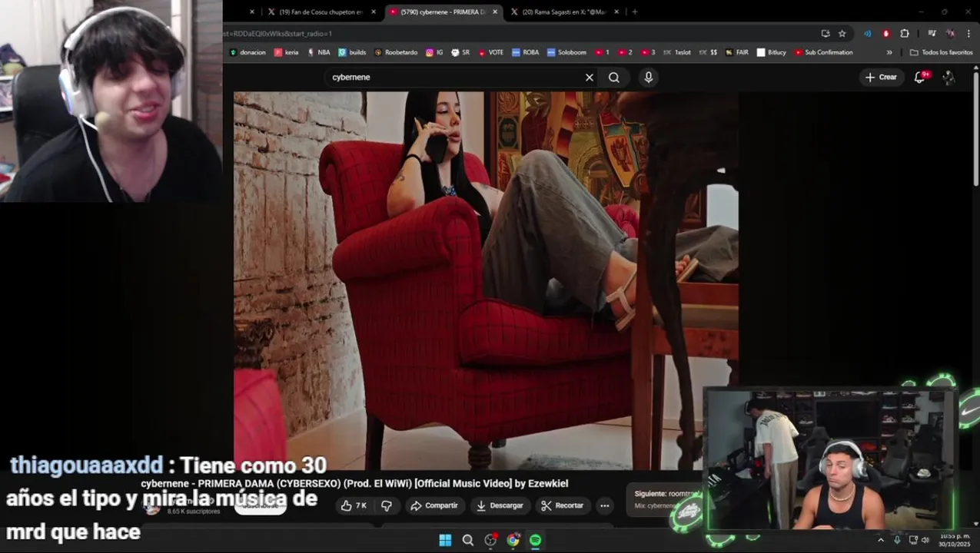The width and height of the screenshot is (980, 553).
Task: Clear the YouTube search box text
Action: pos(590,77)
